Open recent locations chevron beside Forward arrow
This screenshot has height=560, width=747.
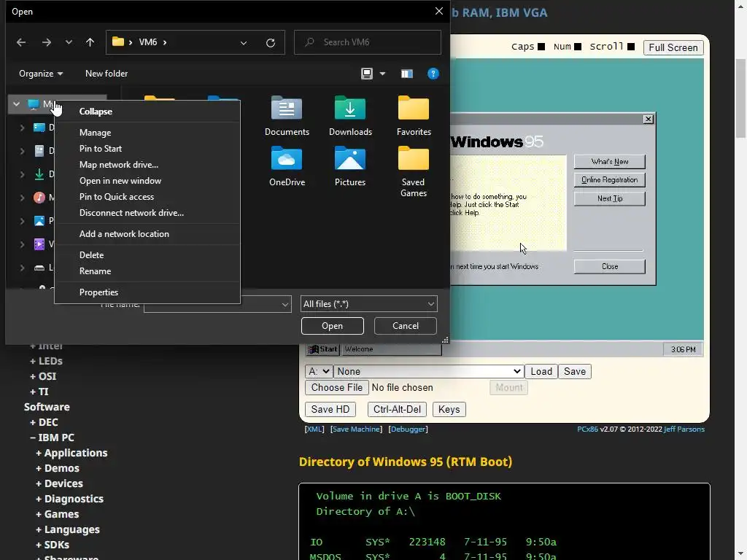69,42
